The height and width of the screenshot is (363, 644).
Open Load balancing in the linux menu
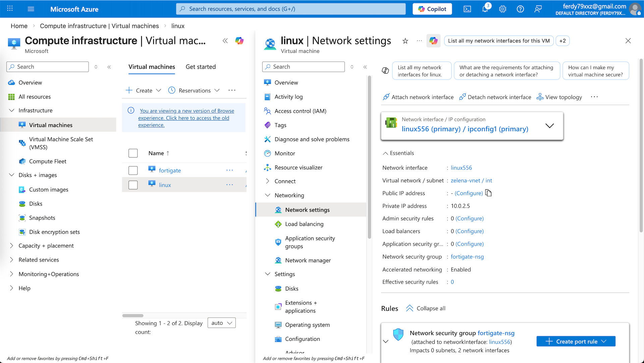pos(304,224)
